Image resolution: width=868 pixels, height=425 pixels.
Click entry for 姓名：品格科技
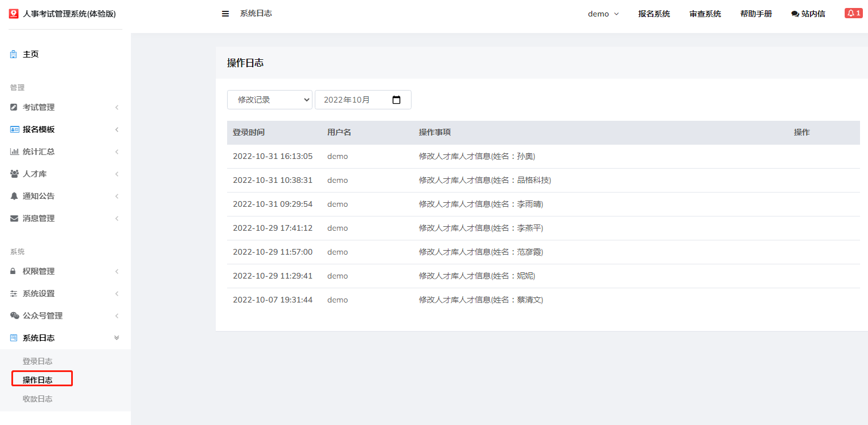[485, 180]
